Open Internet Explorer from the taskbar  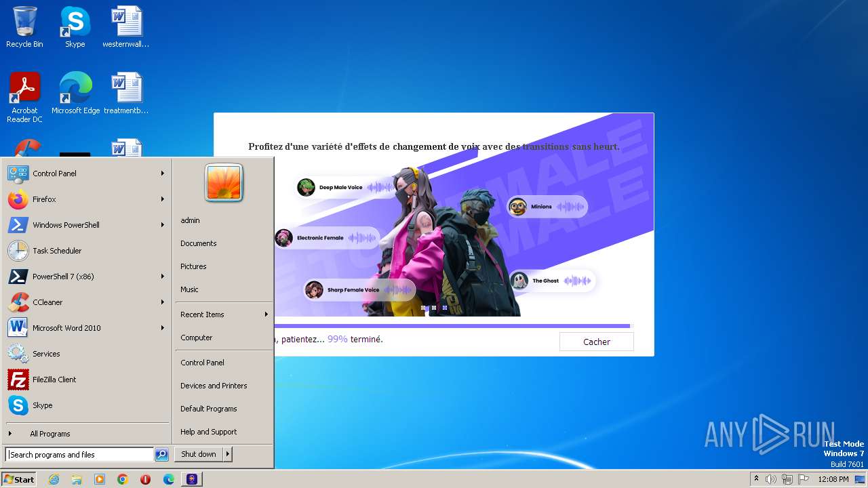tap(54, 479)
